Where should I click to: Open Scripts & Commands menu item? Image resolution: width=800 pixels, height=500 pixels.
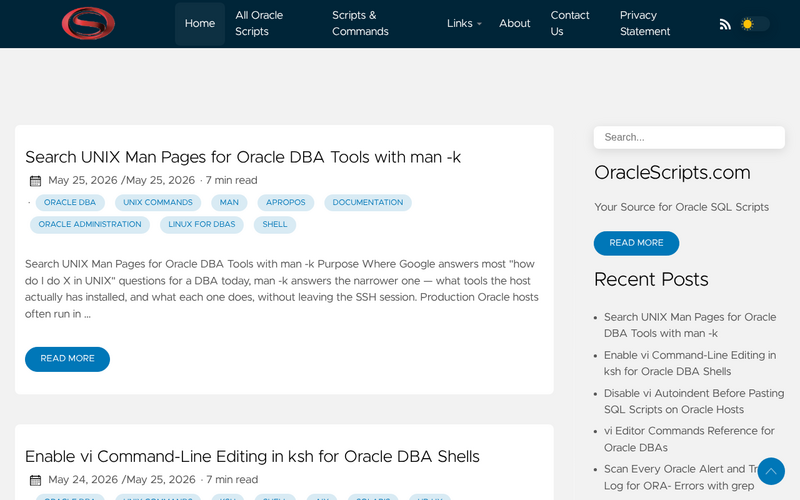pyautogui.click(x=360, y=23)
